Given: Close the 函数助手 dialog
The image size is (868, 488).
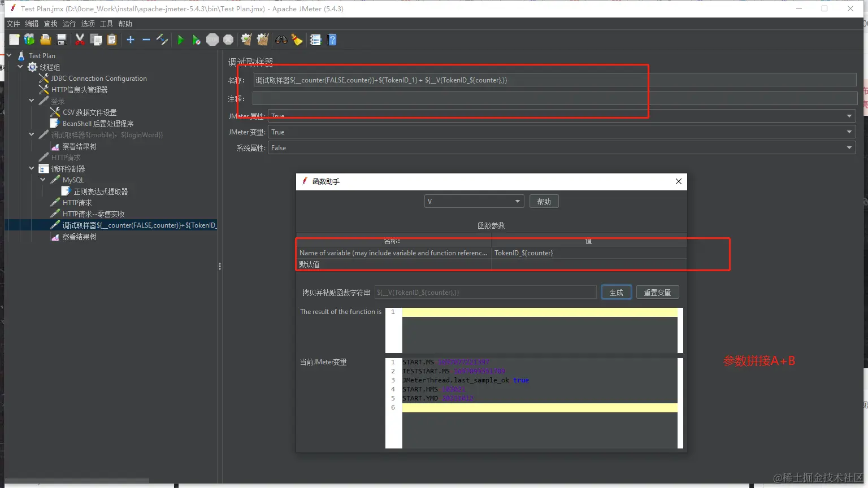Looking at the screenshot, I should click(679, 181).
